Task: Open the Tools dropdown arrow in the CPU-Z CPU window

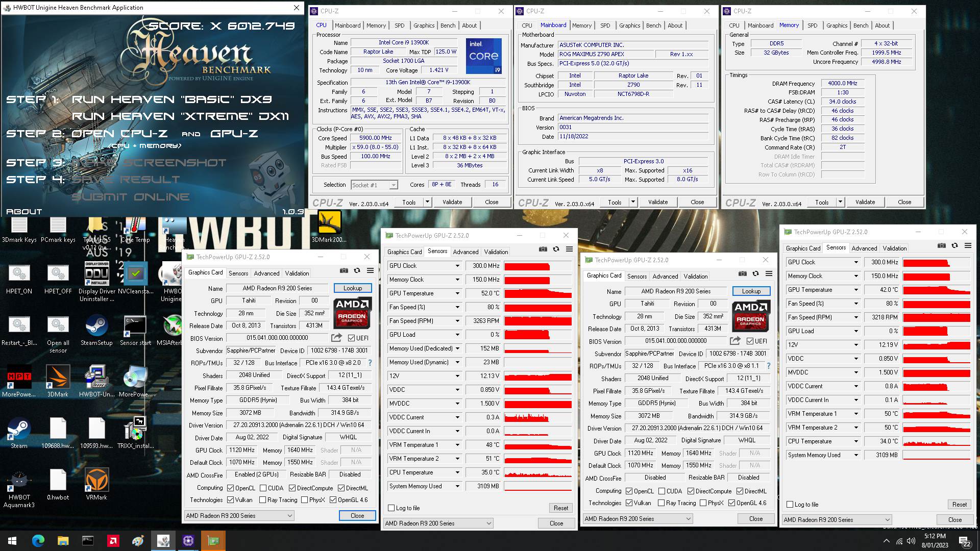Action: coord(428,202)
